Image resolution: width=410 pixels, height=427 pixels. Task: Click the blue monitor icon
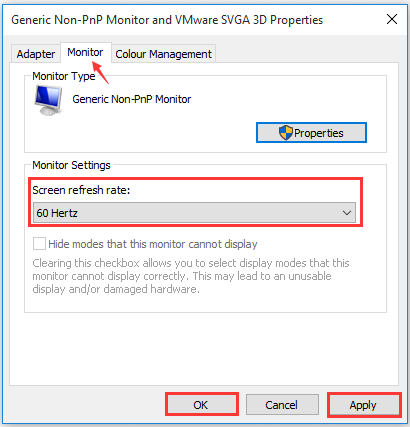(48, 100)
